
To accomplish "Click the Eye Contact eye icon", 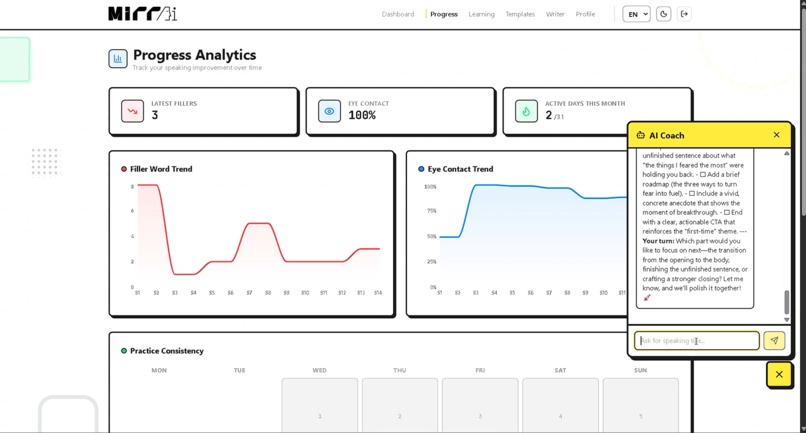I will 329,111.
